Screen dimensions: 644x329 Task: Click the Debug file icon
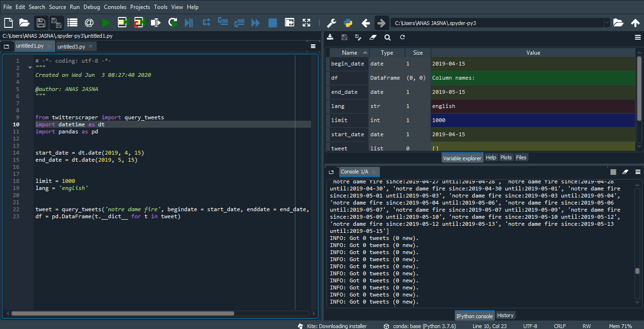tap(189, 23)
